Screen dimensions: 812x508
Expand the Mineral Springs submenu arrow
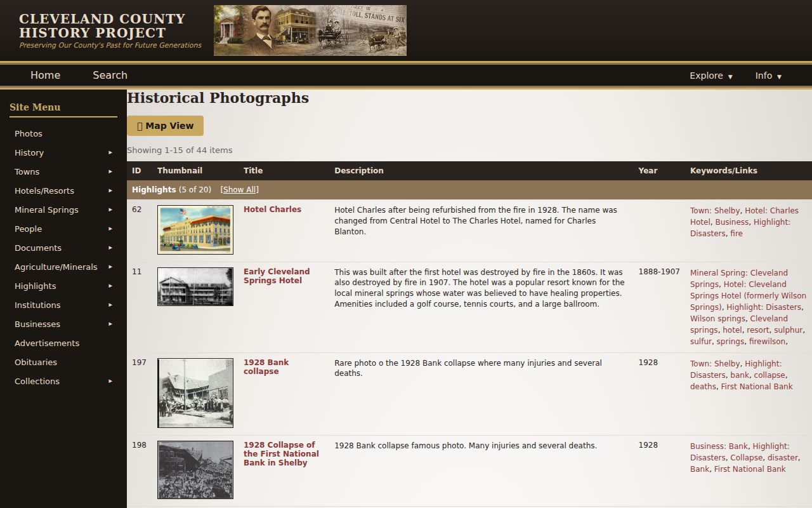(110, 210)
